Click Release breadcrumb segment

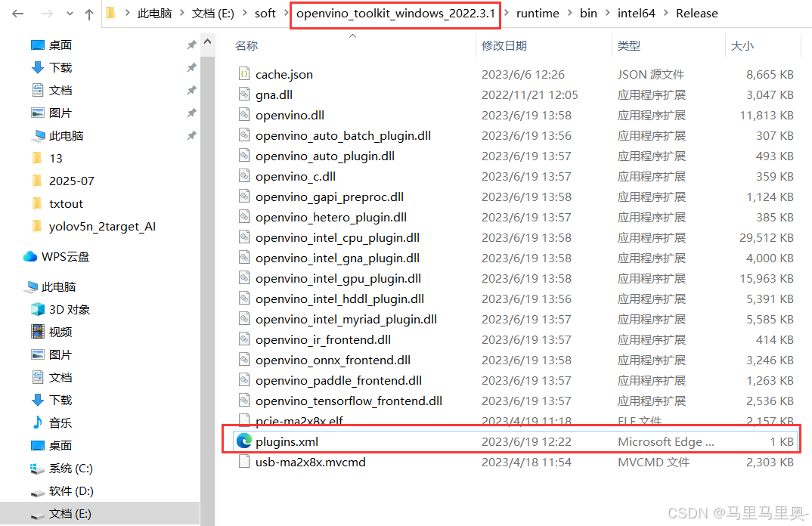pos(696,14)
